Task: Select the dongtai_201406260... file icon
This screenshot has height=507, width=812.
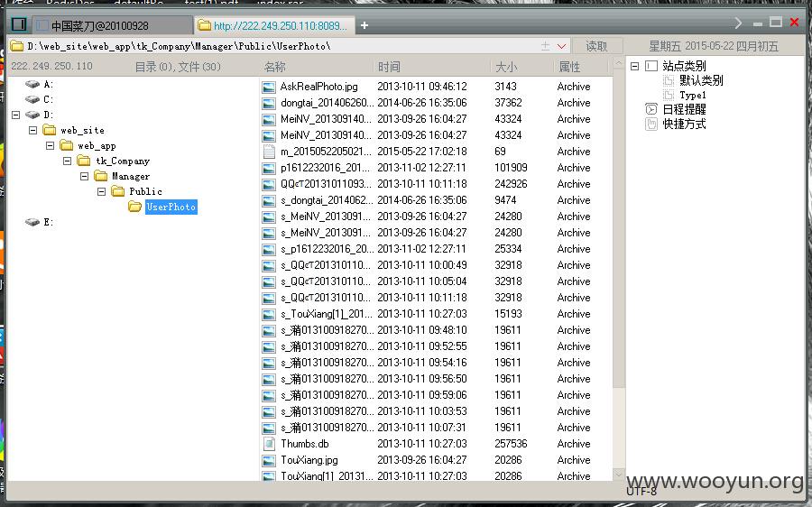Action: pyautogui.click(x=269, y=103)
